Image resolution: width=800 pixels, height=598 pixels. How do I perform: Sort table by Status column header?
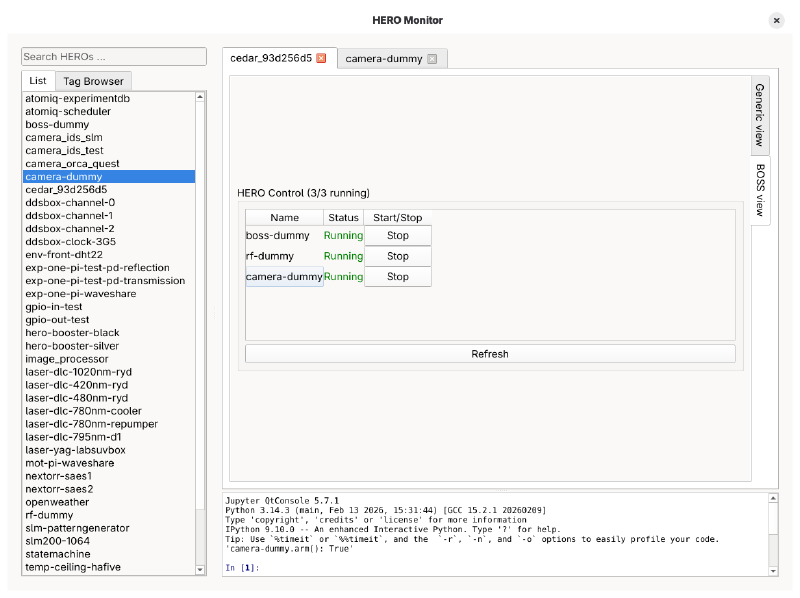tap(343, 217)
